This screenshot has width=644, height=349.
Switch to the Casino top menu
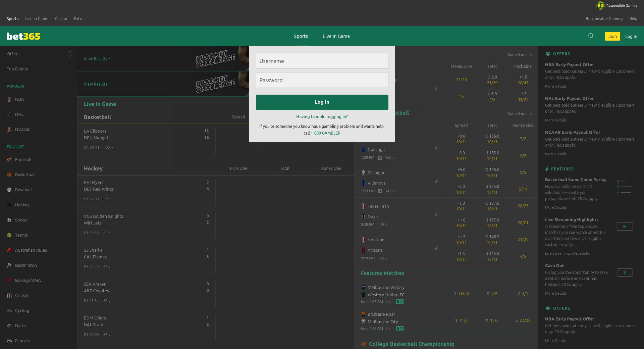click(61, 19)
